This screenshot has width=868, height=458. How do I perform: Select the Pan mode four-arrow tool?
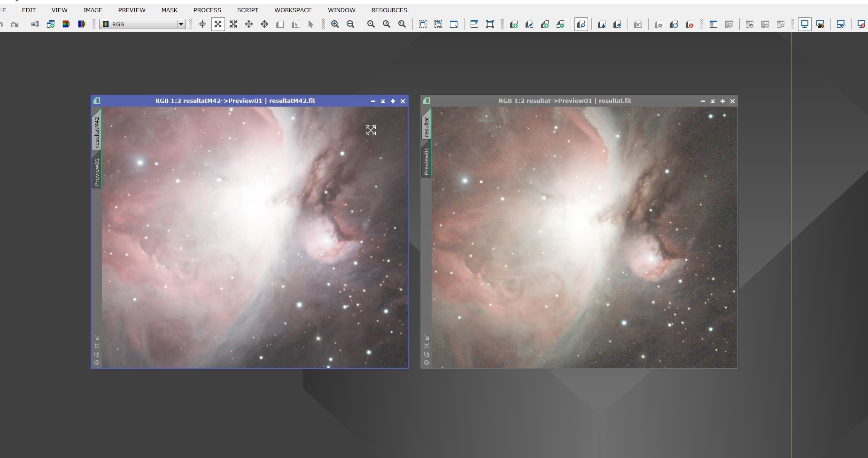tap(249, 24)
